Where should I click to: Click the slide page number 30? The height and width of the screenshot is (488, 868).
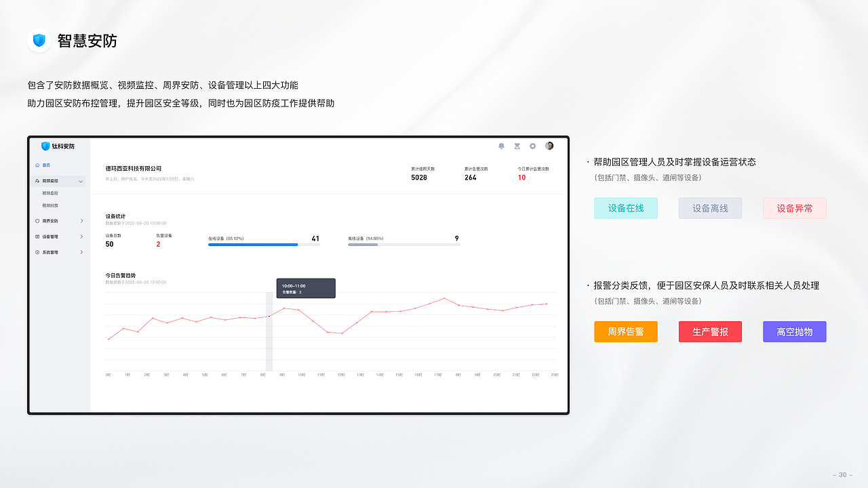pos(842,474)
